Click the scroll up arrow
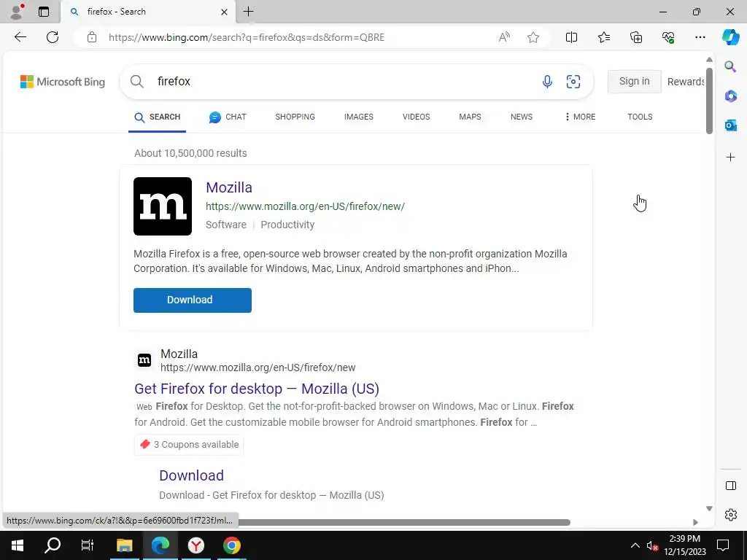The width and height of the screenshot is (747, 560). (709, 60)
